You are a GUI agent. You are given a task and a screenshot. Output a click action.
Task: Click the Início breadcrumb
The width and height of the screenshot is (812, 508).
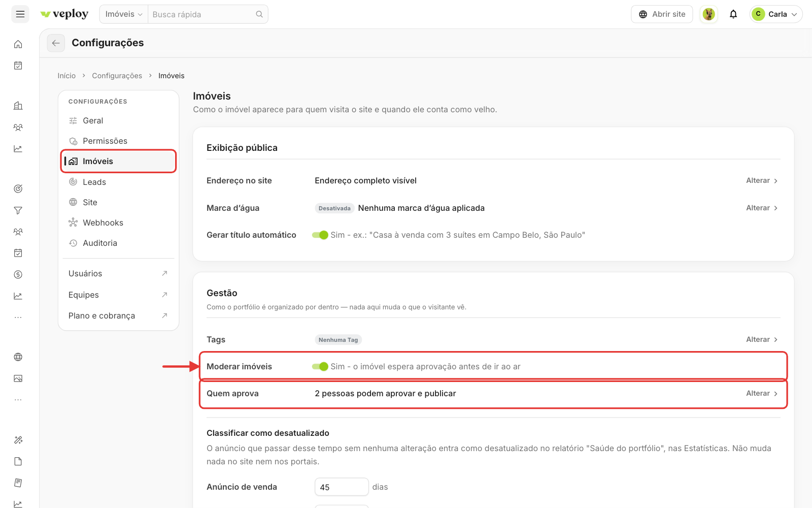click(66, 76)
